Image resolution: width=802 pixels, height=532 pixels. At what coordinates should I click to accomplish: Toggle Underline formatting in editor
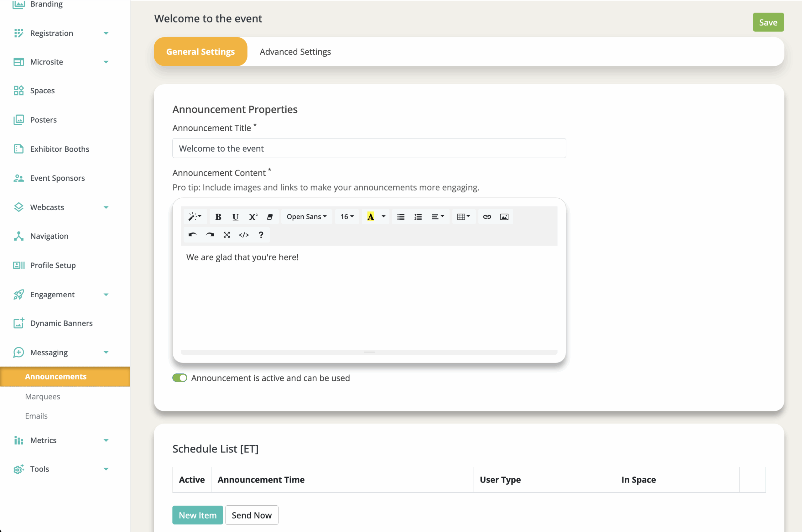(x=235, y=217)
